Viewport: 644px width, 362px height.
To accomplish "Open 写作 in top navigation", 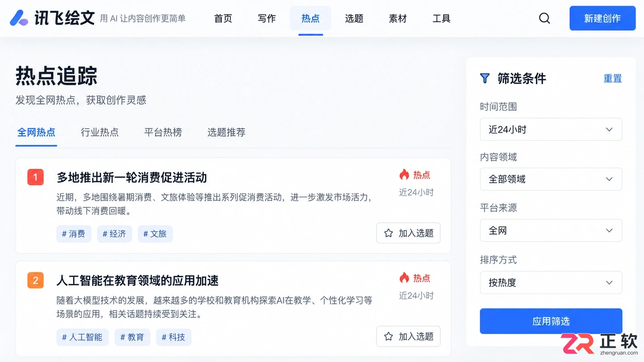I will point(267,18).
